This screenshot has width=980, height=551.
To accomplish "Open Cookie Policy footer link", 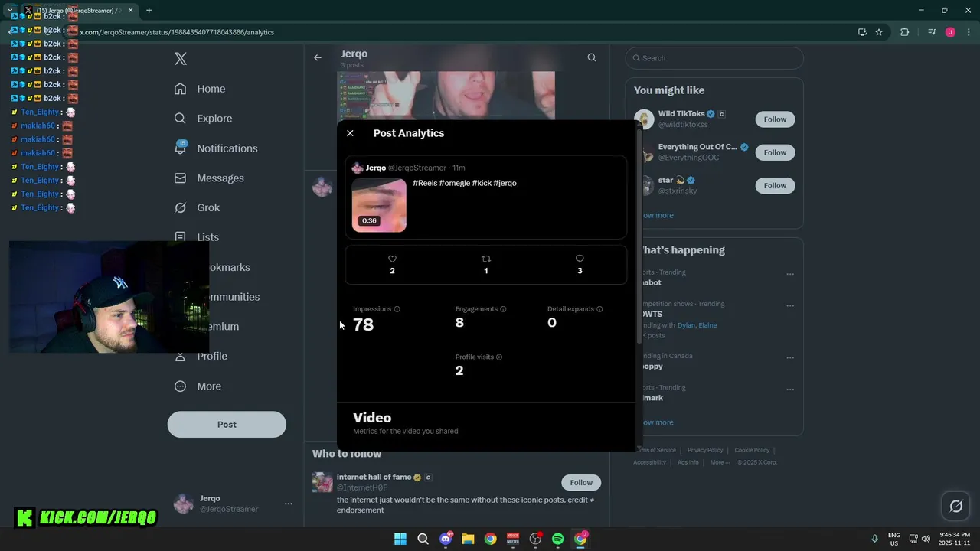I will (752, 450).
